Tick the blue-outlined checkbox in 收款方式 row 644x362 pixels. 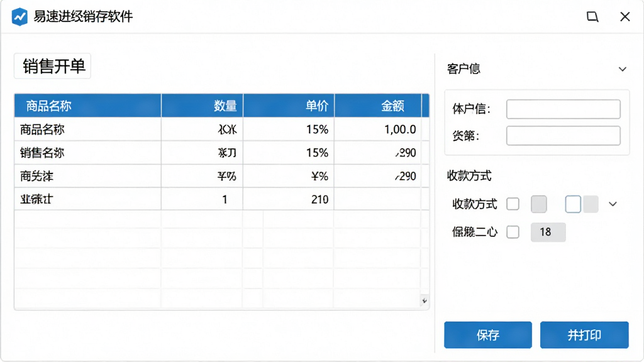[573, 204]
